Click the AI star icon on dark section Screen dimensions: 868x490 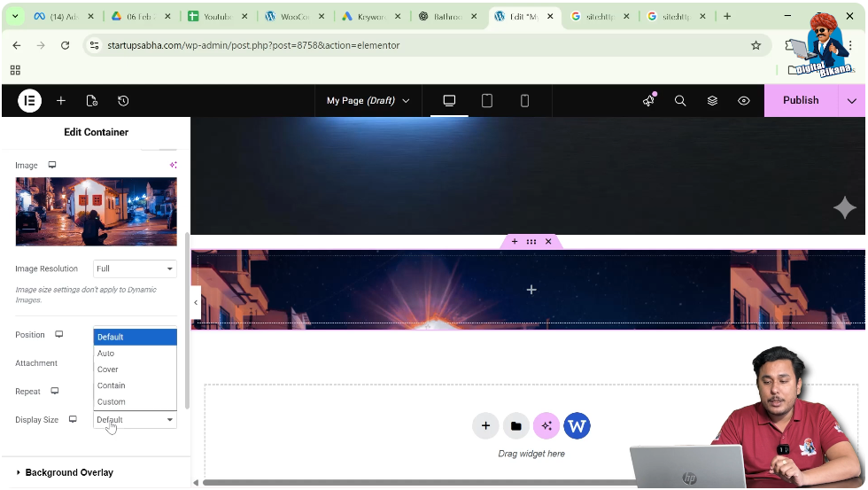pyautogui.click(x=845, y=207)
